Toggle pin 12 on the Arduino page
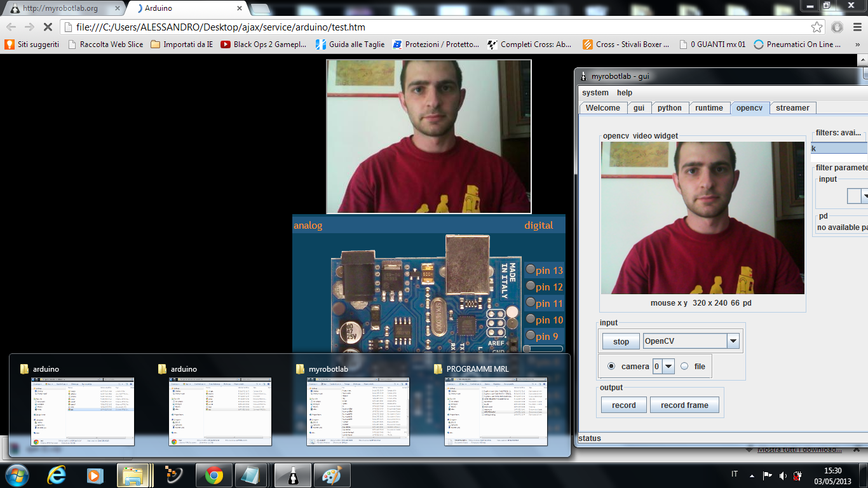 pyautogui.click(x=531, y=286)
